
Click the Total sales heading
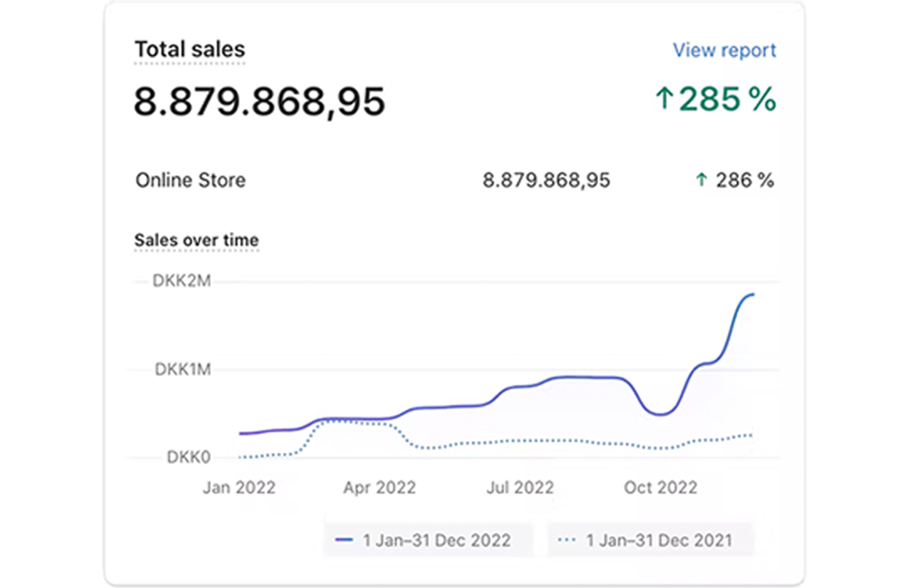(x=190, y=49)
